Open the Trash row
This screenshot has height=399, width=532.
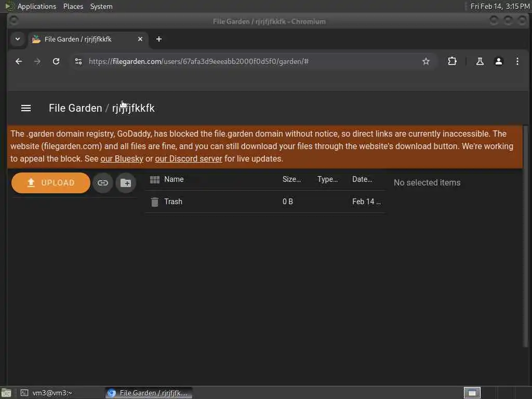point(265,202)
